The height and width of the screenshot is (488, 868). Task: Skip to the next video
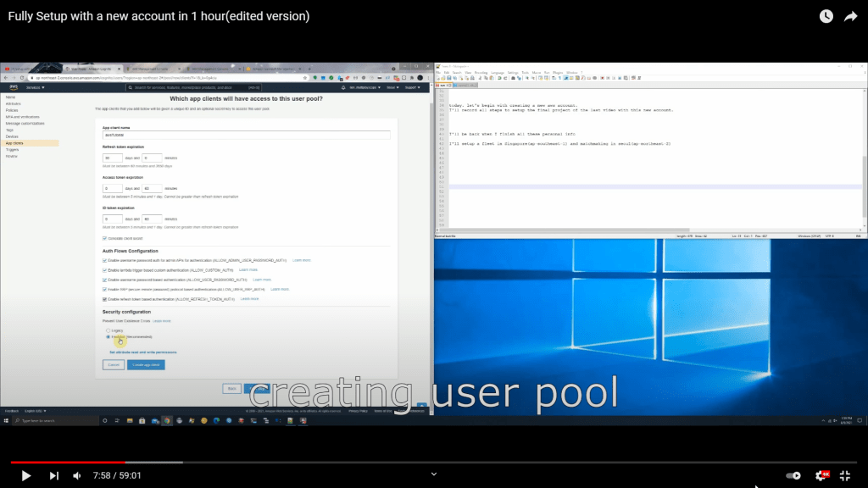click(x=54, y=475)
